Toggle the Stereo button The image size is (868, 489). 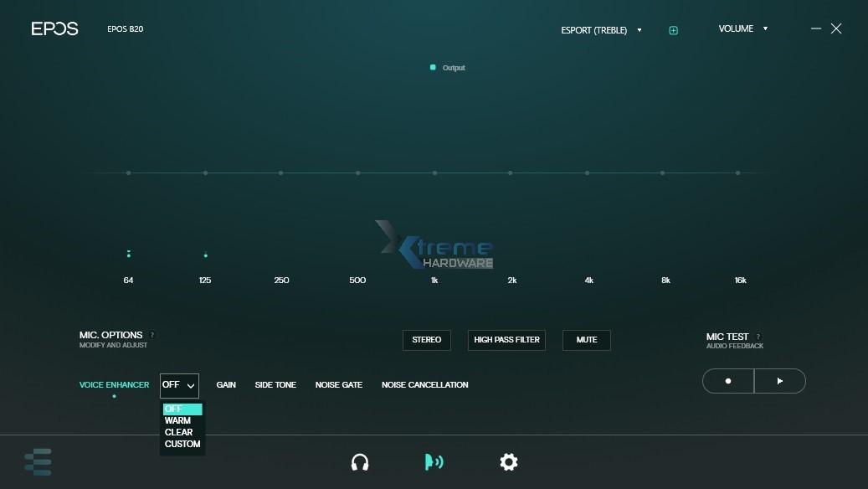pyautogui.click(x=426, y=340)
